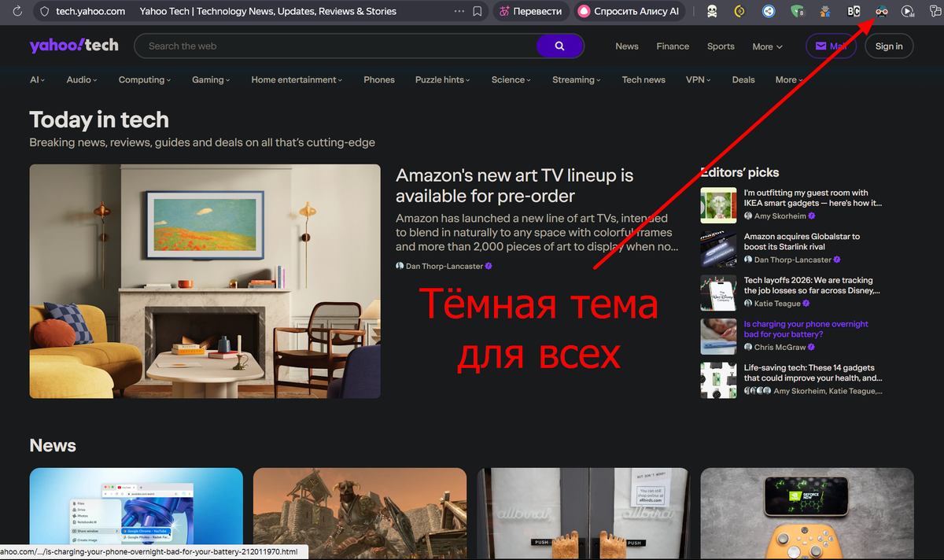This screenshot has width=944, height=560.
Task: Open the green shield extension with badge 8
Action: [797, 12]
